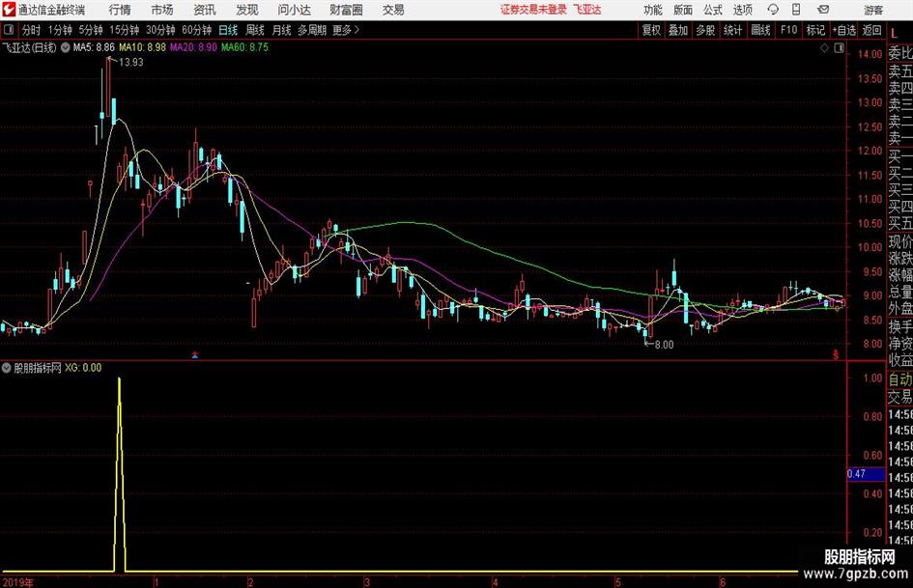Click the blue 0.47 axis value marker

pos(866,474)
